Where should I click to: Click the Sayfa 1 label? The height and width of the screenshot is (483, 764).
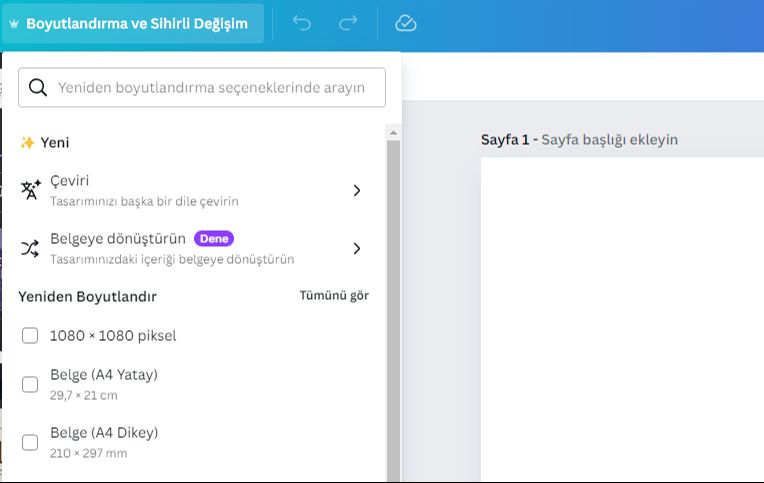(505, 140)
